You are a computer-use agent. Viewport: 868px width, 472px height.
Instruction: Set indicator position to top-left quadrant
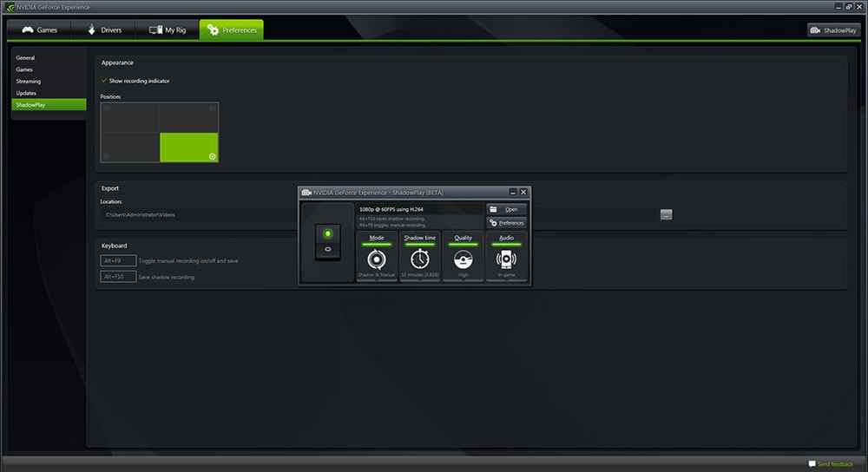[130, 117]
